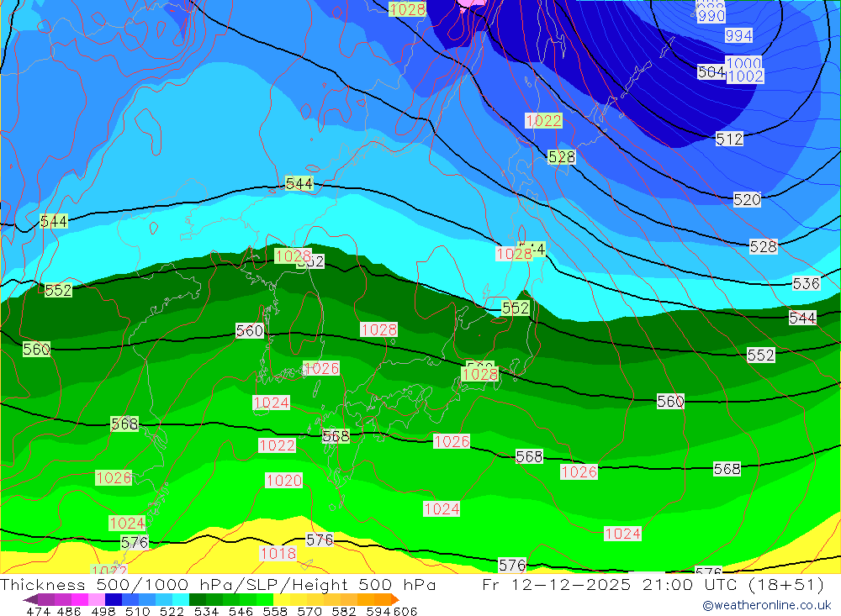The height and width of the screenshot is (616, 841).
Task: Click the white 552 label between 544 and 560
Action: click(x=761, y=355)
